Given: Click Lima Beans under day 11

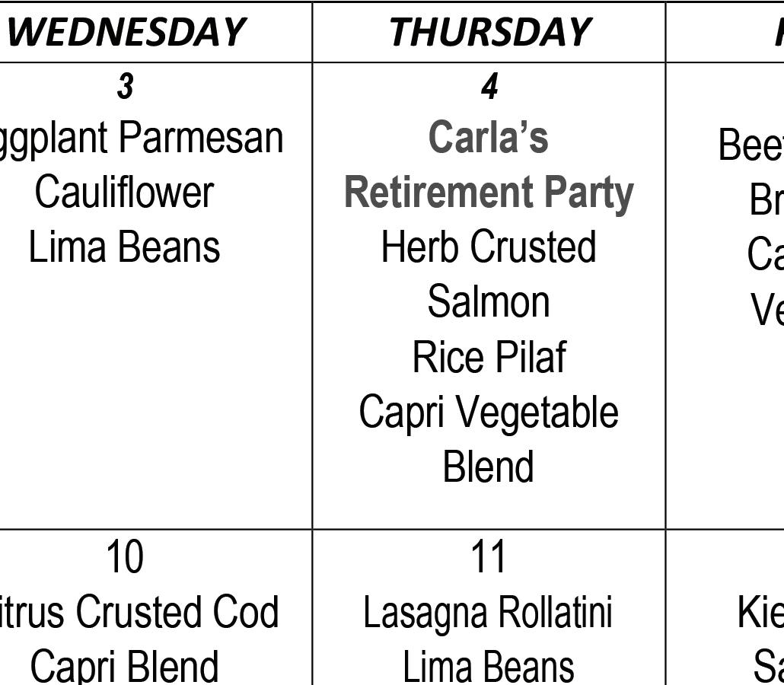Looking at the screenshot, I should (x=489, y=666).
